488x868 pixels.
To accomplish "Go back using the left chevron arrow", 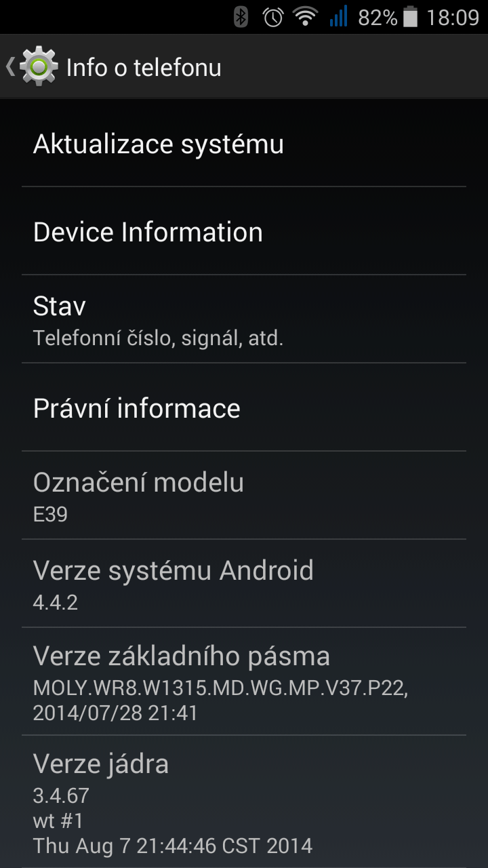I will [x=10, y=66].
